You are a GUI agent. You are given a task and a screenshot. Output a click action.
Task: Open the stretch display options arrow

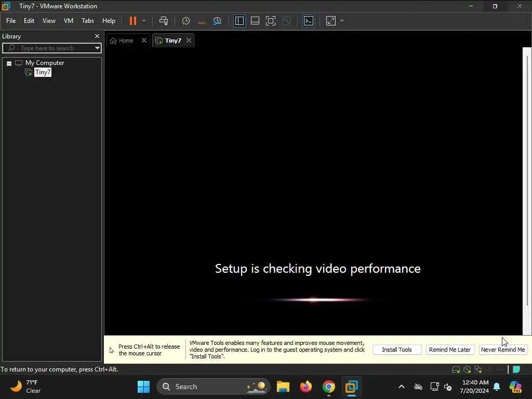[342, 21]
